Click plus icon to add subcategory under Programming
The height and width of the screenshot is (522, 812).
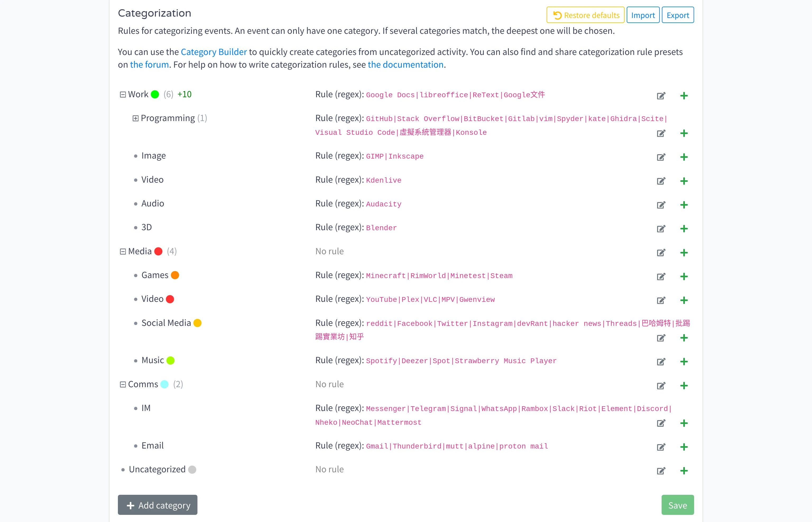[684, 133]
